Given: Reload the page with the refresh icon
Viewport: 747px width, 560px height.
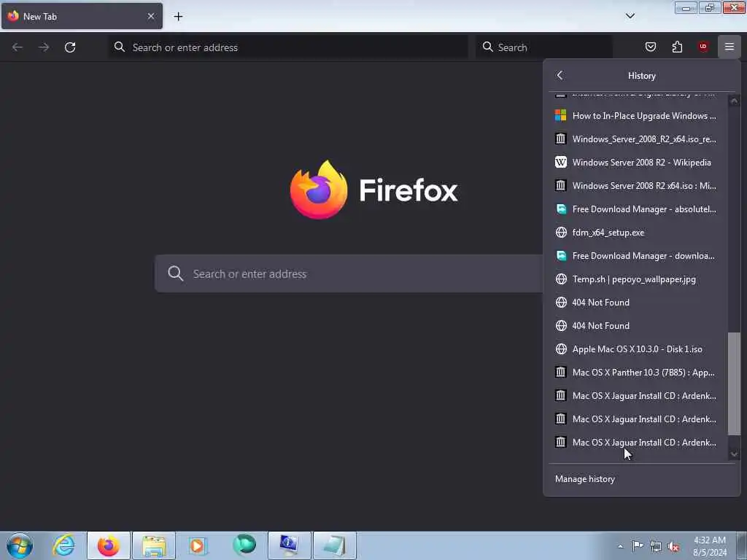Looking at the screenshot, I should 70,47.
